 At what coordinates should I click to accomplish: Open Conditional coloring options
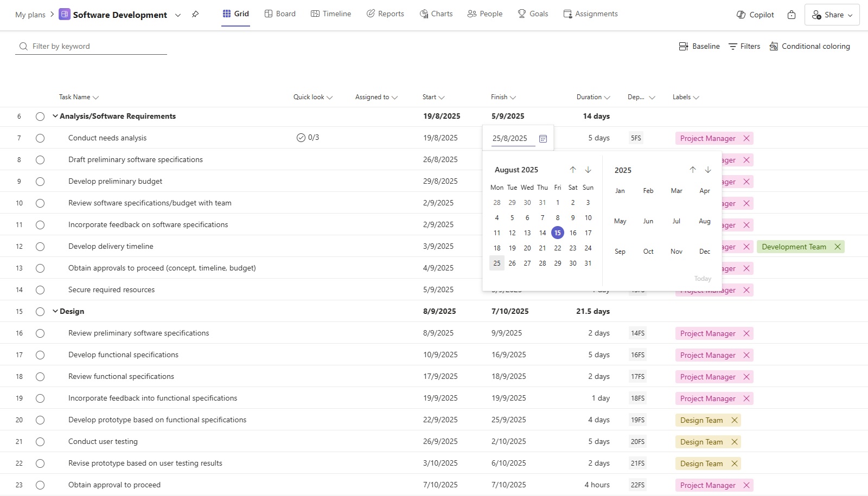click(809, 47)
